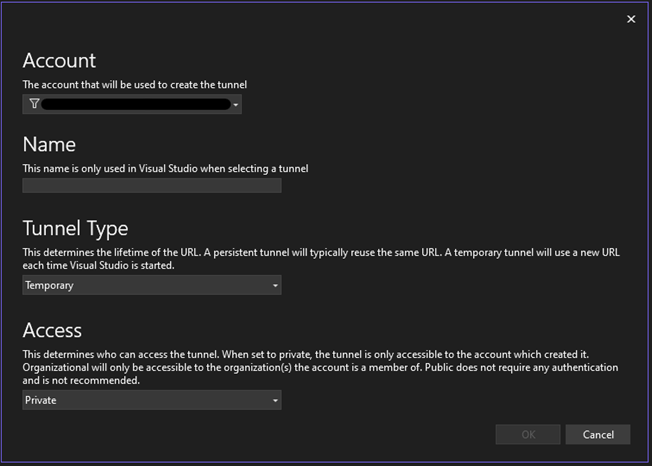This screenshot has height=466, width=652.
Task: Click the Tunnel Type section heading
Action: tap(75, 228)
